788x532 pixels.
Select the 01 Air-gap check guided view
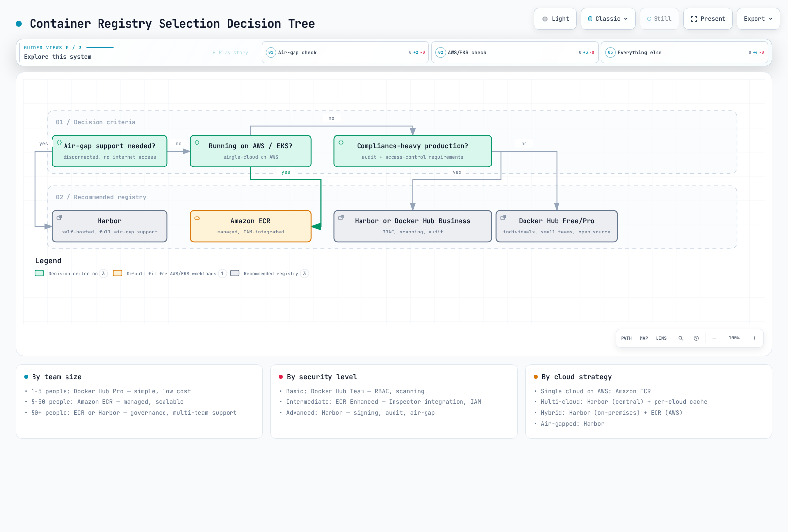(x=345, y=52)
